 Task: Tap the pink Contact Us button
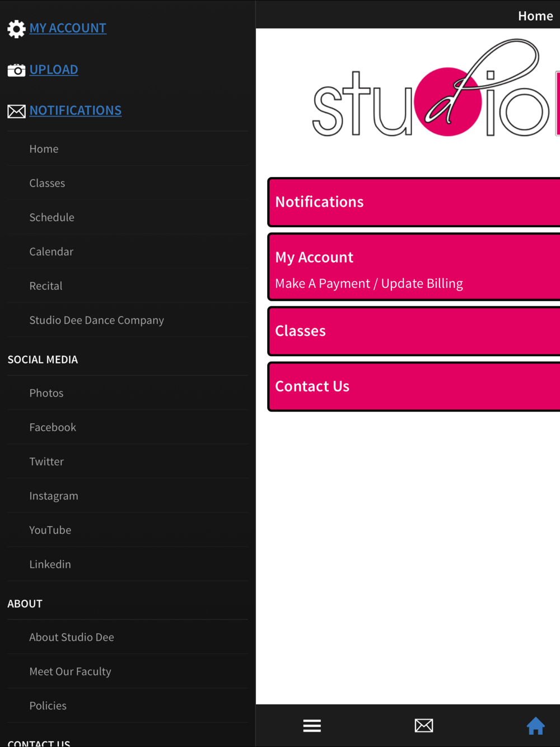pyautogui.click(x=414, y=387)
